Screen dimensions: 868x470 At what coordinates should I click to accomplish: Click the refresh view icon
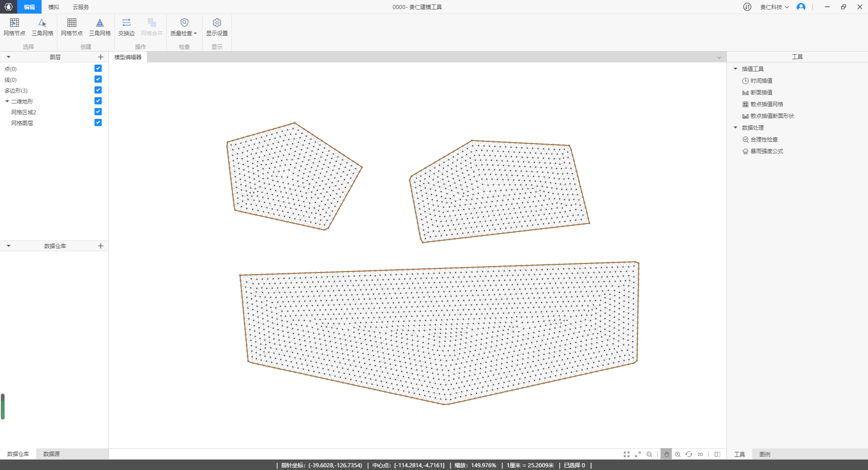click(689, 454)
